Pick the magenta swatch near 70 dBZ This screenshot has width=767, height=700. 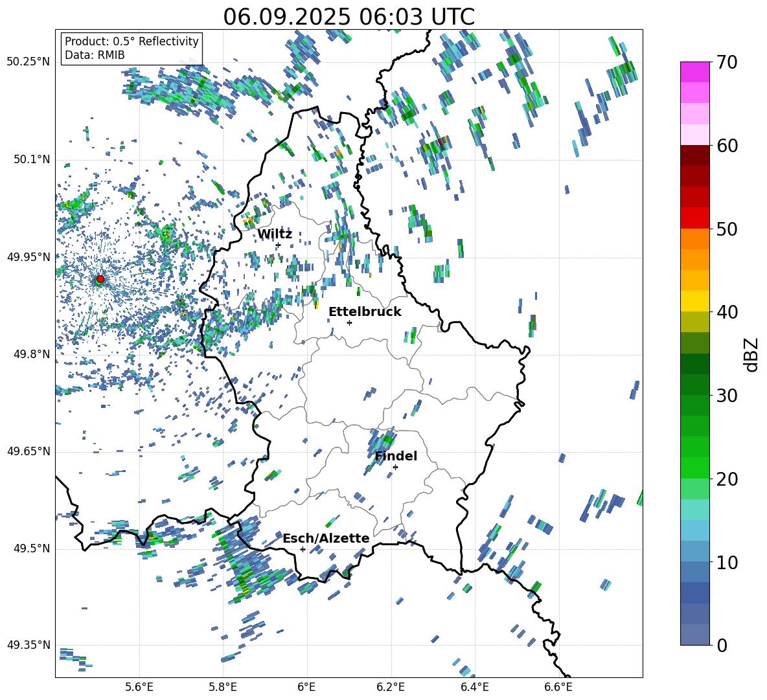[694, 72]
